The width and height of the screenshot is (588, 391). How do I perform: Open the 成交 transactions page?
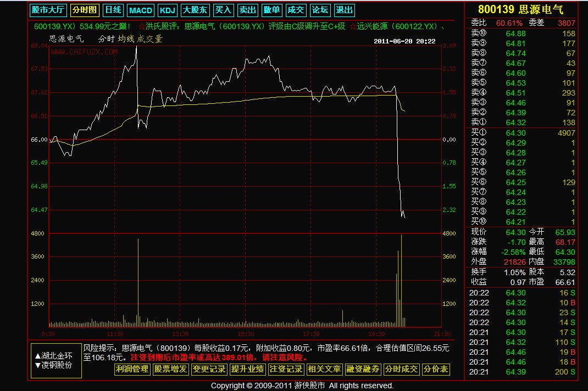[296, 10]
